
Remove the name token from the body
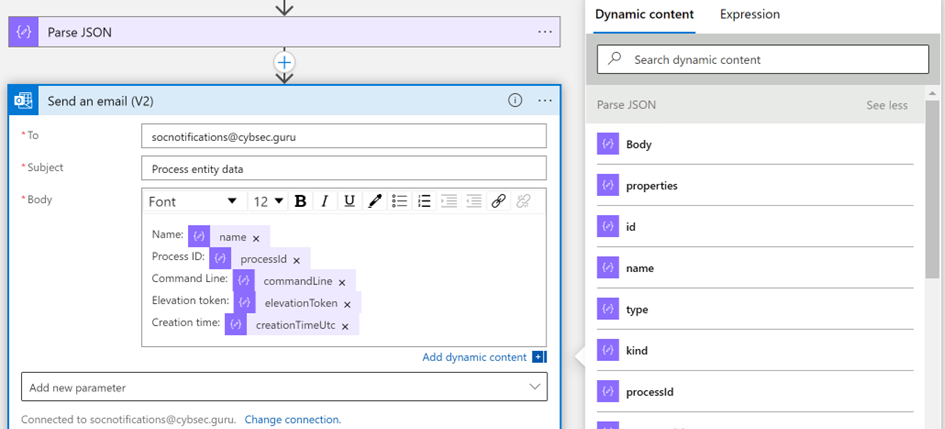(256, 239)
